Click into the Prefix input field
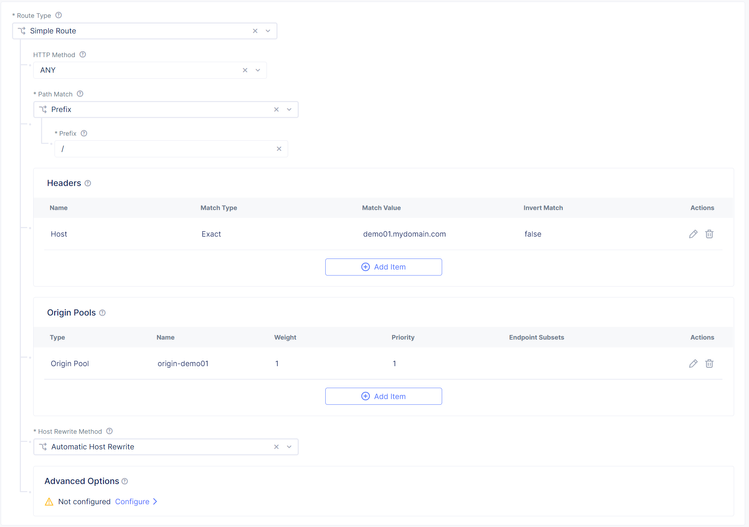Image resolution: width=749 pixels, height=527 pixels. point(165,149)
